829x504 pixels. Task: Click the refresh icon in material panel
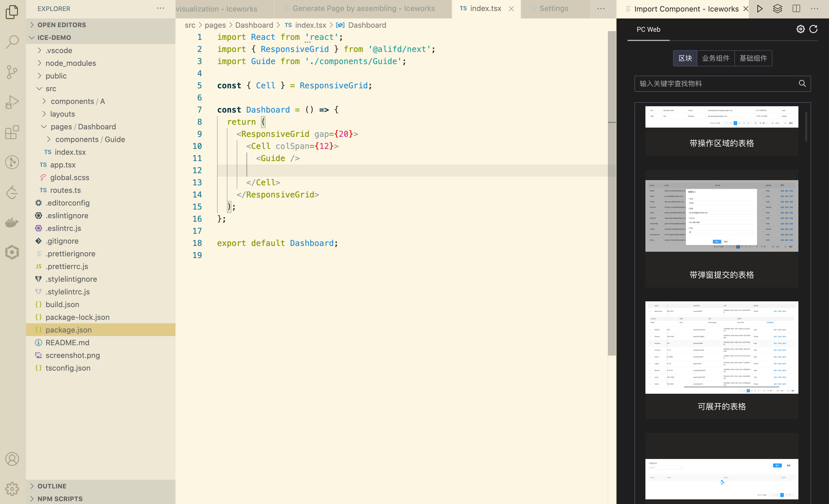click(x=813, y=29)
